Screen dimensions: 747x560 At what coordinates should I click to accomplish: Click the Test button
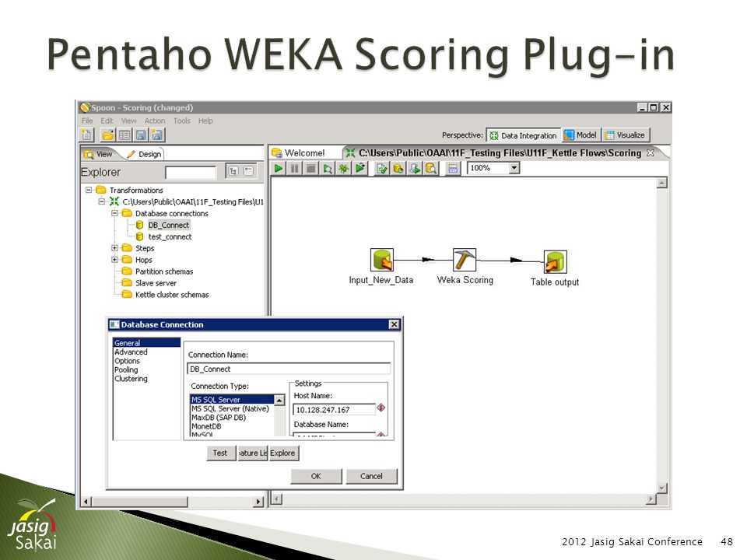pos(220,453)
